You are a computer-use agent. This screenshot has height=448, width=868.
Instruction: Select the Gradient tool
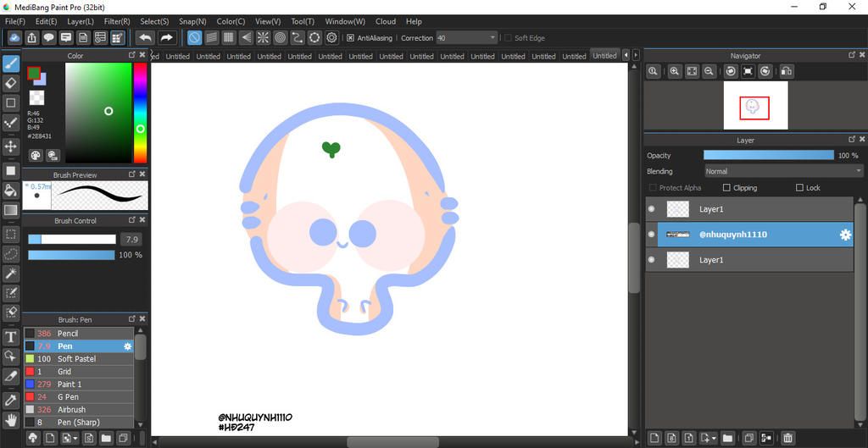pos(10,210)
